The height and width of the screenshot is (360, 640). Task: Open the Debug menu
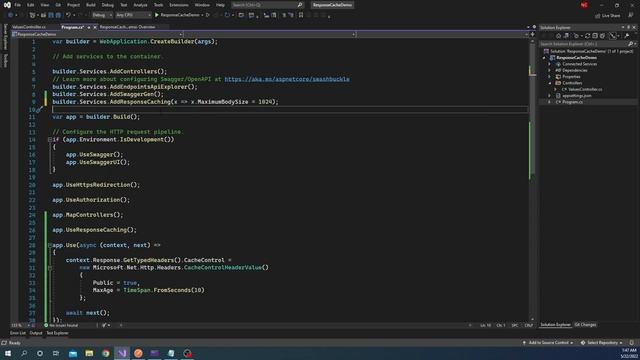pos(107,5)
